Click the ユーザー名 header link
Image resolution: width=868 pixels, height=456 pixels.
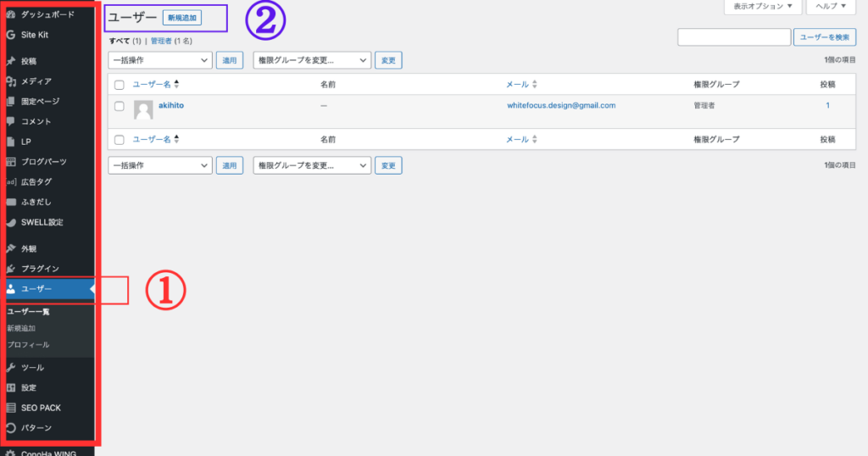tap(152, 84)
